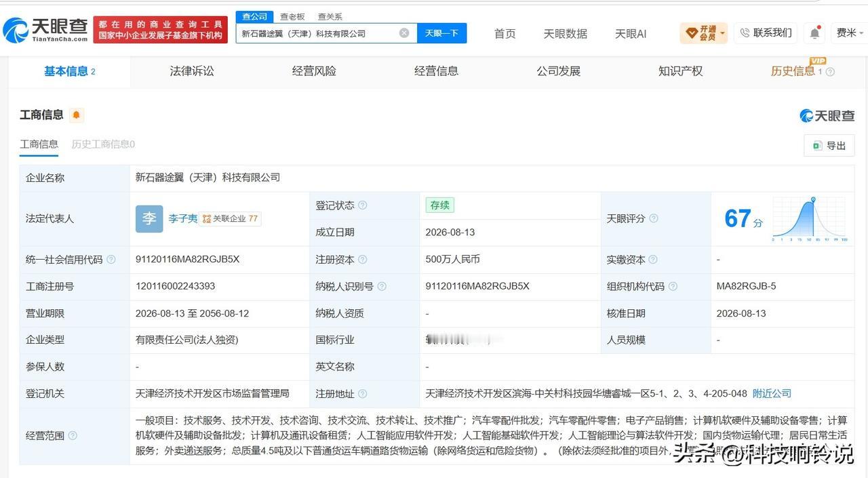Click the 500万人民币 registered capital value
The height and width of the screenshot is (478, 868).
point(453,259)
